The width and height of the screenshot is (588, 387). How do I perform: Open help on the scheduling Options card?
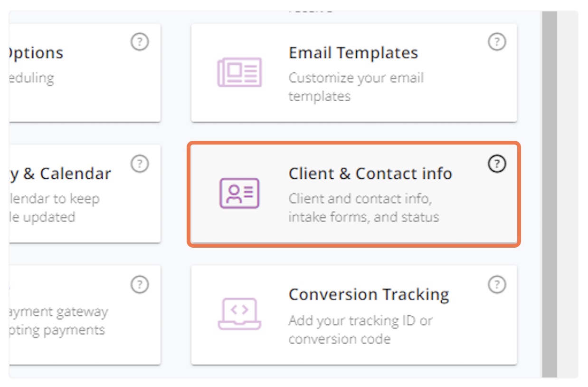(x=139, y=42)
